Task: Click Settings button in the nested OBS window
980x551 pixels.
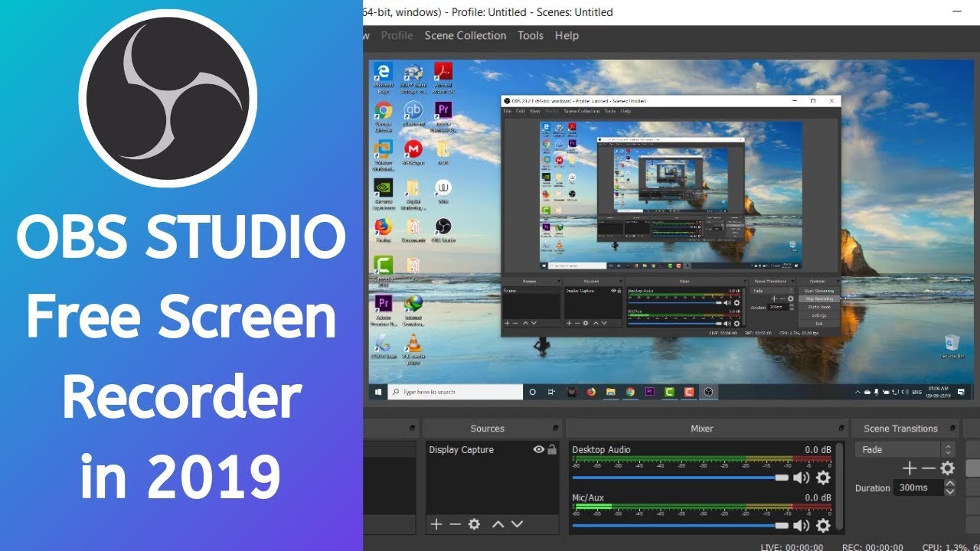Action: coord(819,315)
